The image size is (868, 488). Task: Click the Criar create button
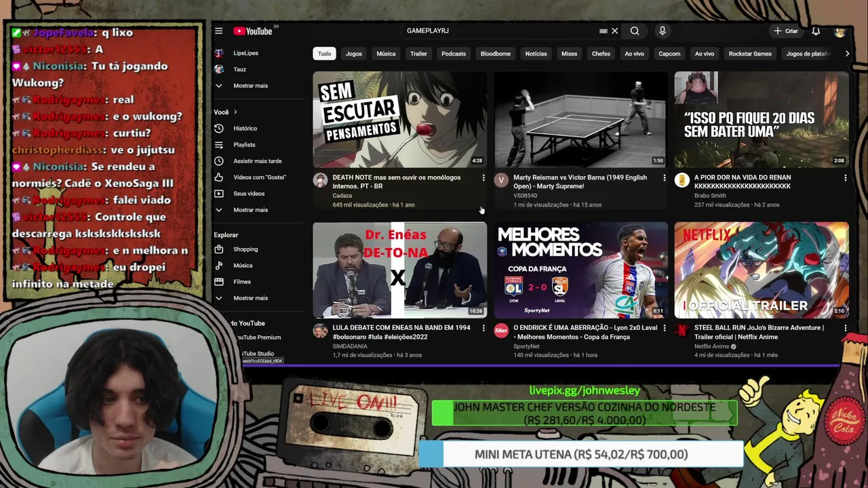pos(786,31)
